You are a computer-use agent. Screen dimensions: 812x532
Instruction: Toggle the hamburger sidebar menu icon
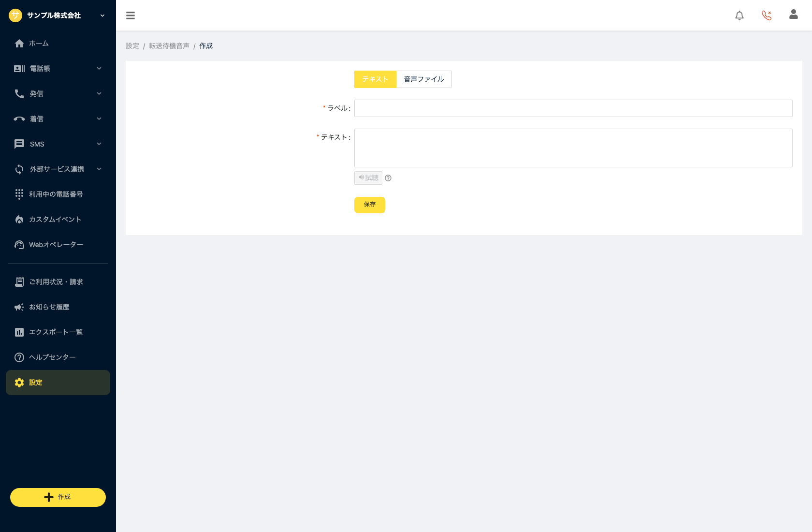click(130, 15)
